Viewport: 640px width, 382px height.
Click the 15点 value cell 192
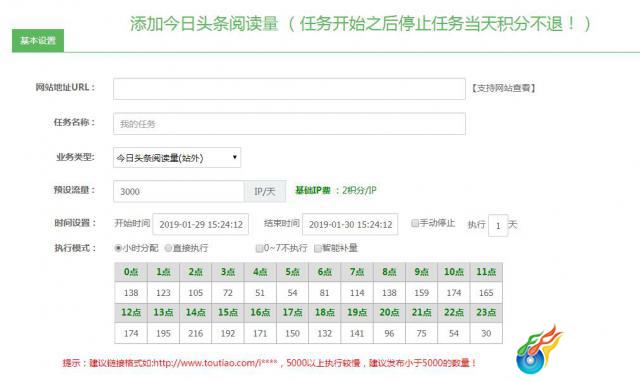click(x=228, y=333)
